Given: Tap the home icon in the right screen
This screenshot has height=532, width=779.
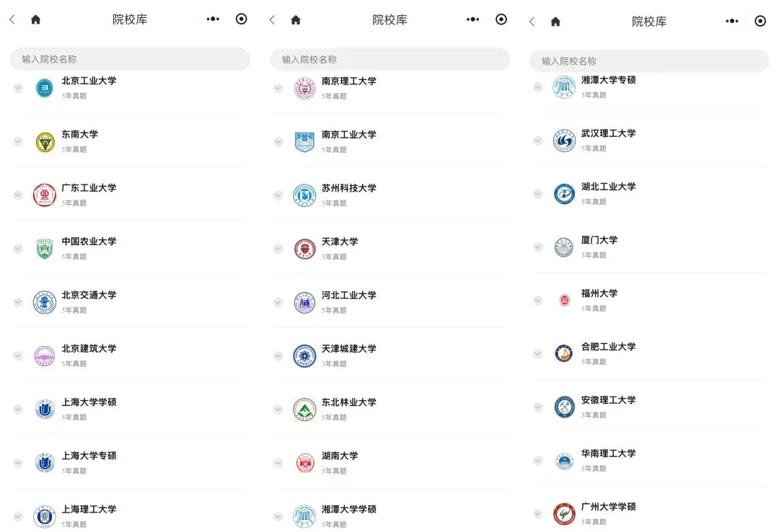Looking at the screenshot, I should point(556,22).
